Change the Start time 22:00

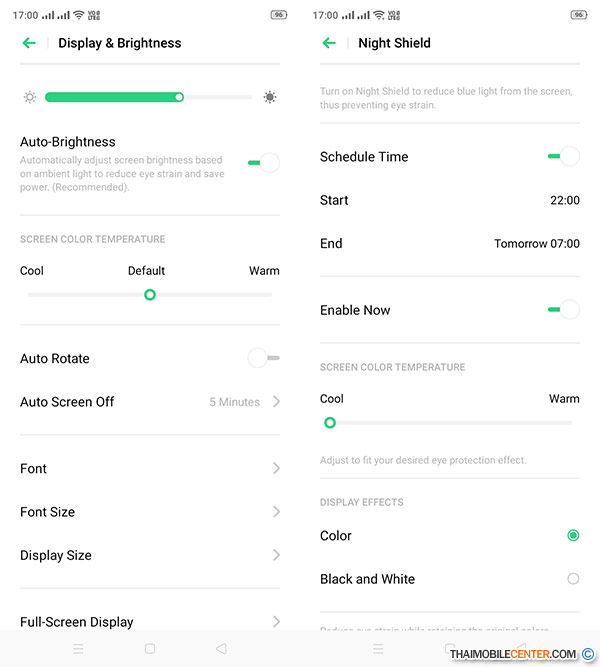(564, 200)
